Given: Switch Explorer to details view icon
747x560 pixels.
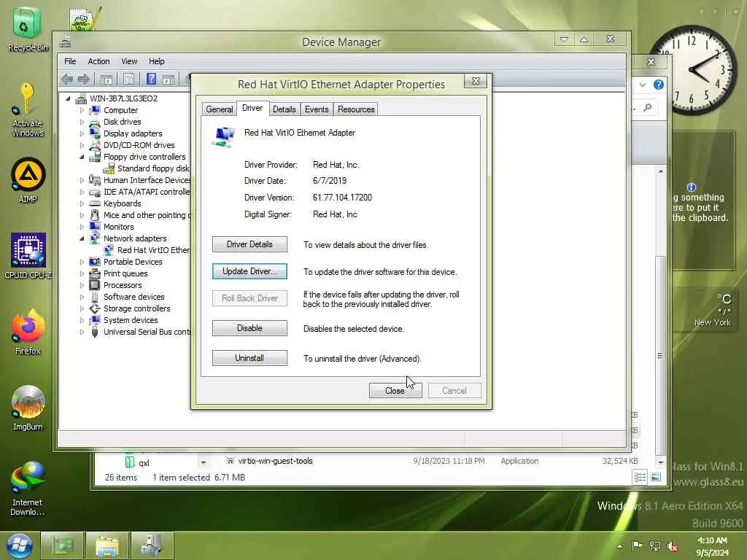Looking at the screenshot, I should [640, 477].
